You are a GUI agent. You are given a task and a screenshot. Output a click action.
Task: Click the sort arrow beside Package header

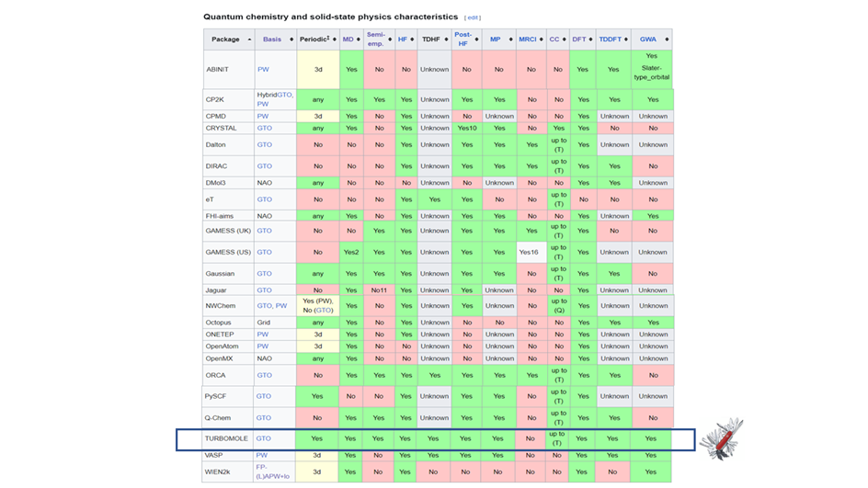[248, 40]
